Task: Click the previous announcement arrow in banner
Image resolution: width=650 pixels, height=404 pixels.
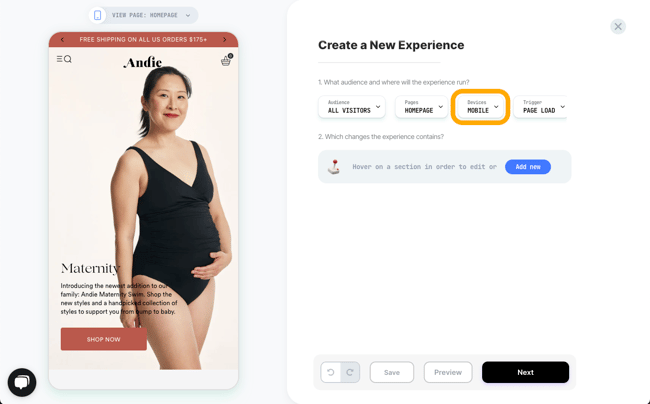Action: 62,40
